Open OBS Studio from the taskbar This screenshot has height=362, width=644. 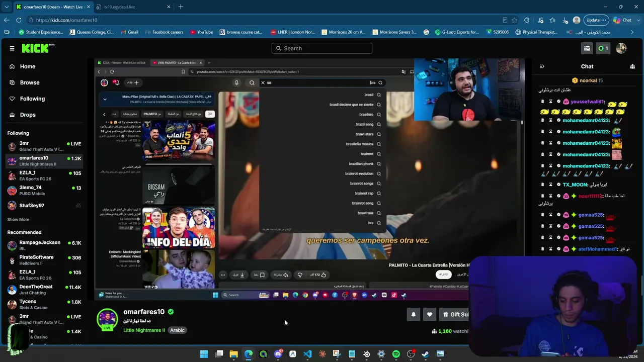point(411,354)
